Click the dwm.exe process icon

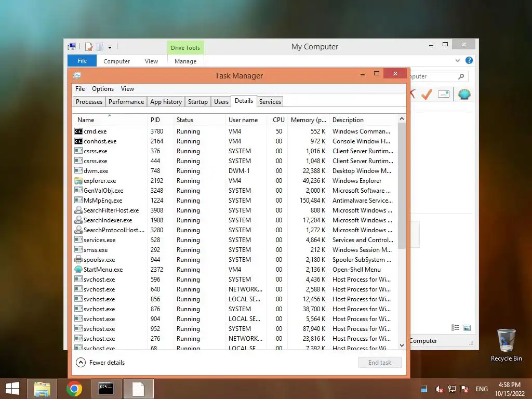coord(78,170)
